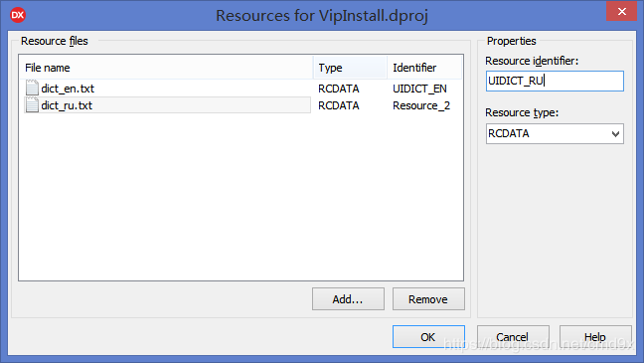The image size is (644, 363).
Task: Open Help for this dialog
Action: pos(595,337)
